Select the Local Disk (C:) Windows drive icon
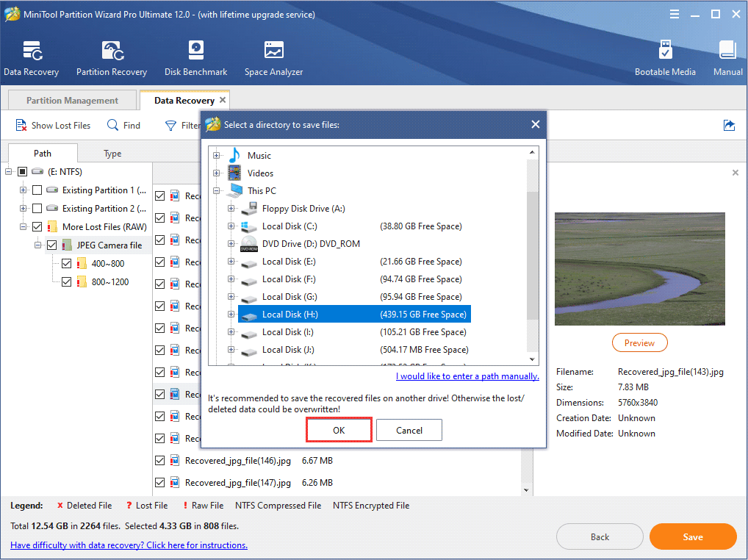748x560 pixels. 249,226
